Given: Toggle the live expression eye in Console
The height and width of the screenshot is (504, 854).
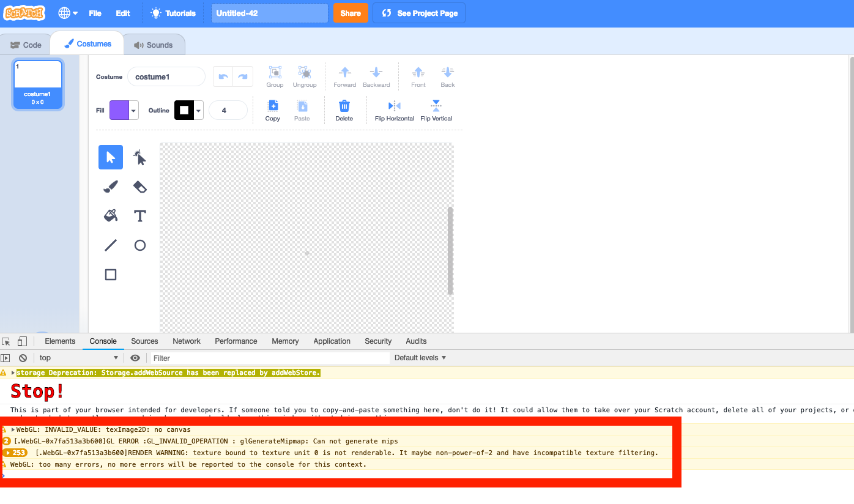Looking at the screenshot, I should click(135, 358).
